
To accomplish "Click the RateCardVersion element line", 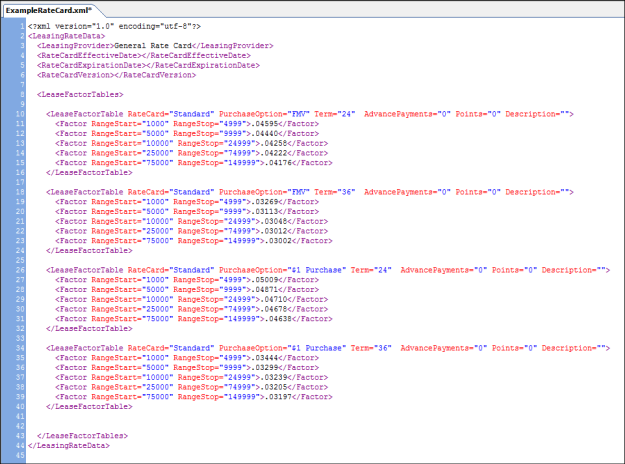I will (116, 75).
